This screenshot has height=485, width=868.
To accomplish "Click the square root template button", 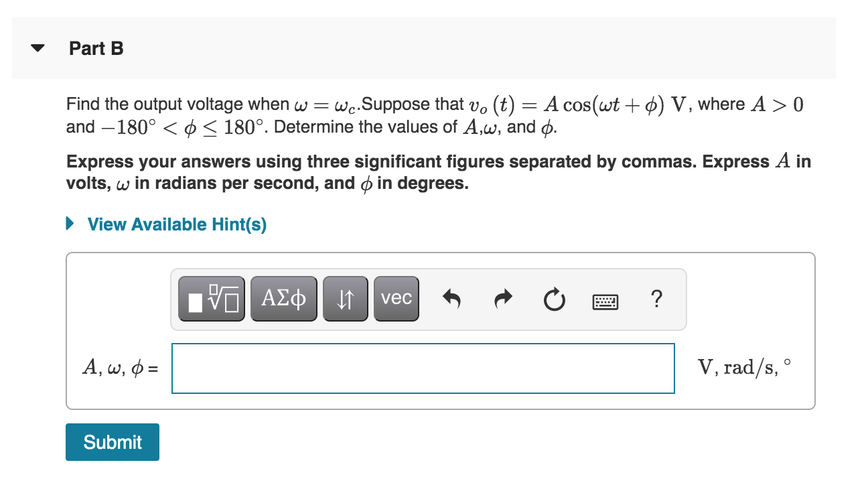I will tap(211, 299).
